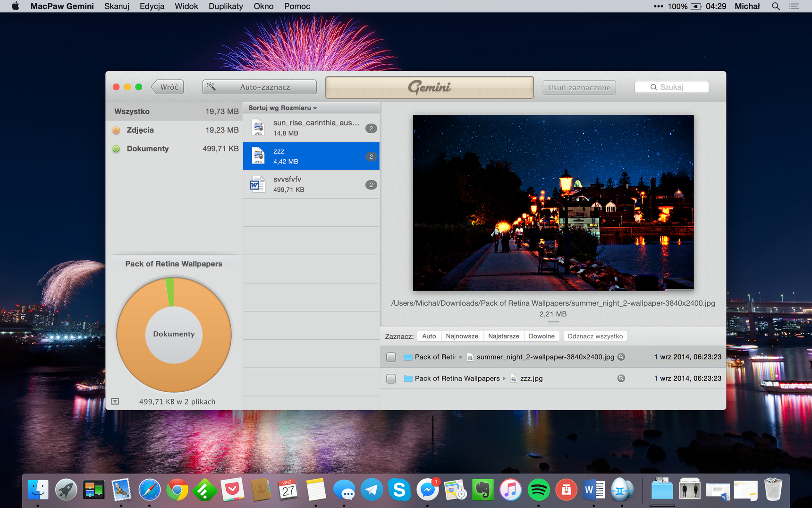
Task: Open Gemini app from the Dock
Action: pos(622,490)
